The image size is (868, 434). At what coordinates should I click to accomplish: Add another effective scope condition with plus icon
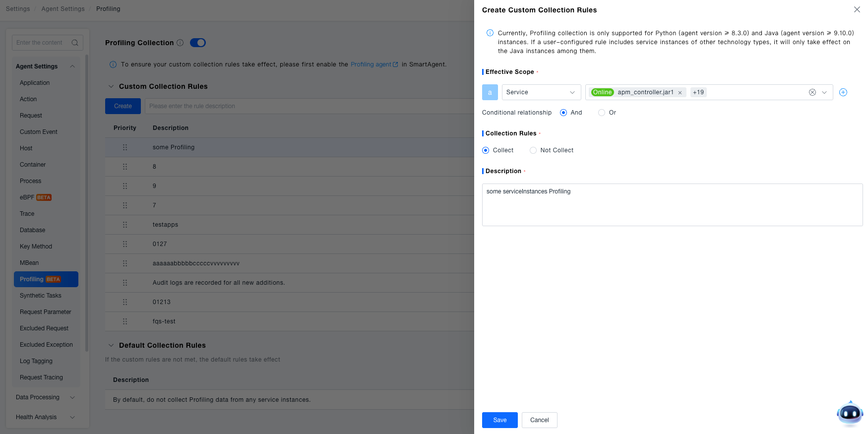[x=843, y=92]
